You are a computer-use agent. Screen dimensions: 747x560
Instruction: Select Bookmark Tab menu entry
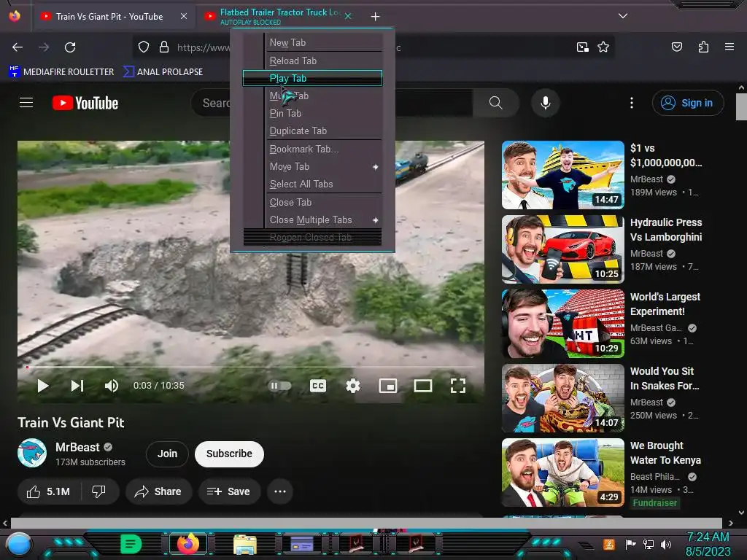312,149
